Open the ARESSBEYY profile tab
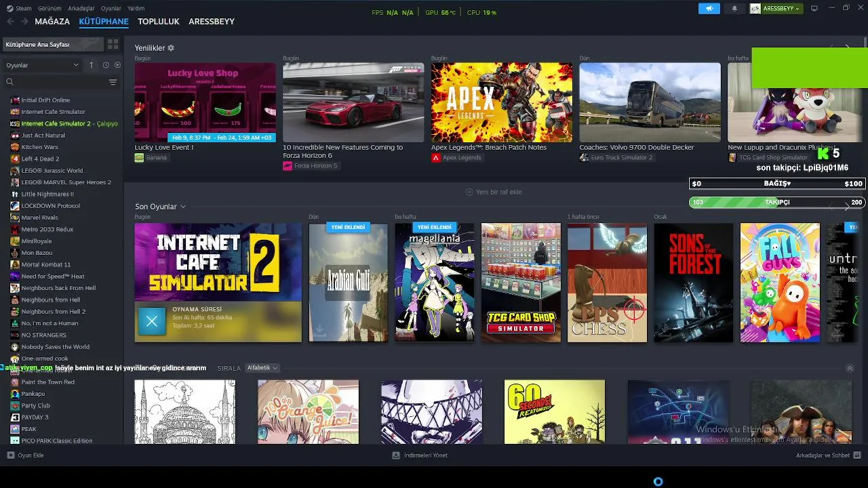Viewport: 868px width, 488px height. [x=212, y=22]
